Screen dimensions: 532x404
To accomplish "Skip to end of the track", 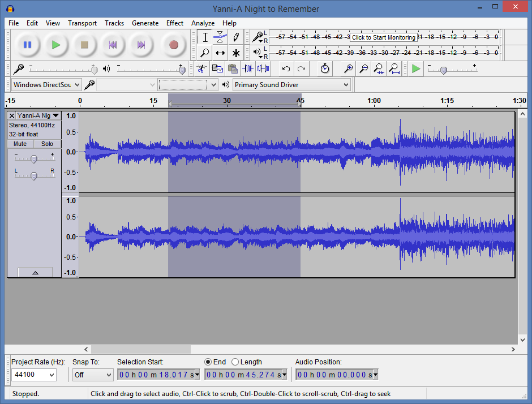I will (141, 45).
